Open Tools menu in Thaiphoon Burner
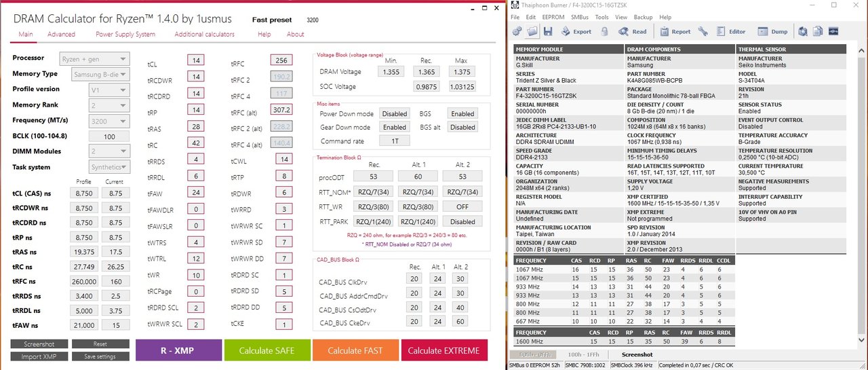This screenshot has width=868, height=370. 601,17
